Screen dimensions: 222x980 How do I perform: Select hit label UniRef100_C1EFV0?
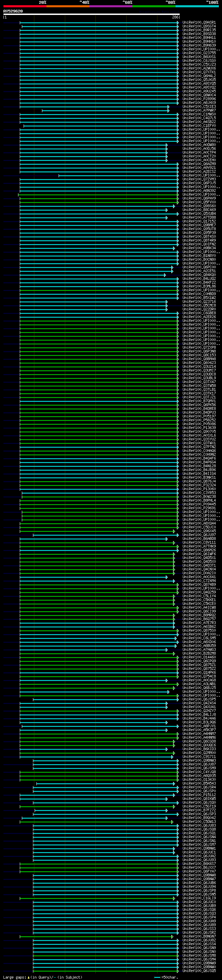pos(199,125)
